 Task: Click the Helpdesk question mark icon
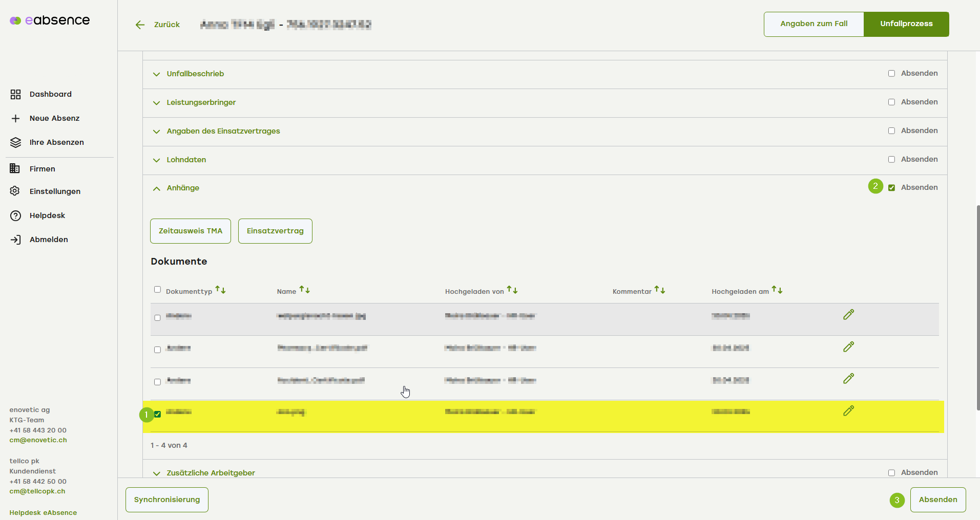(15, 215)
